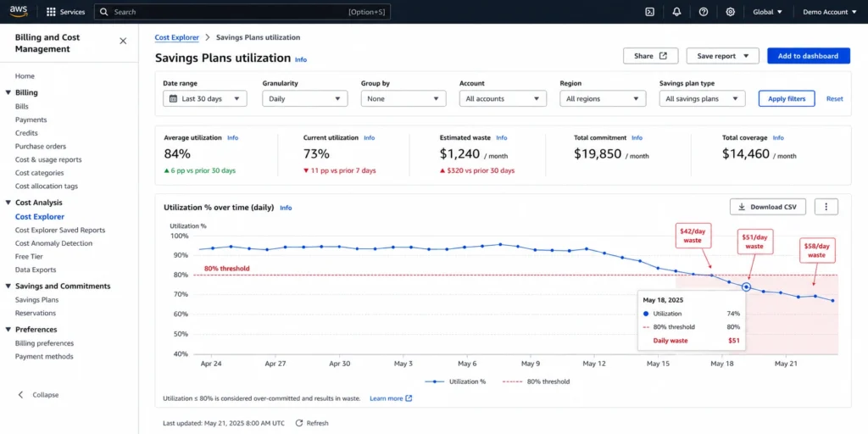Open the Account All accounts dropdown
The image size is (868, 434).
[503, 98]
